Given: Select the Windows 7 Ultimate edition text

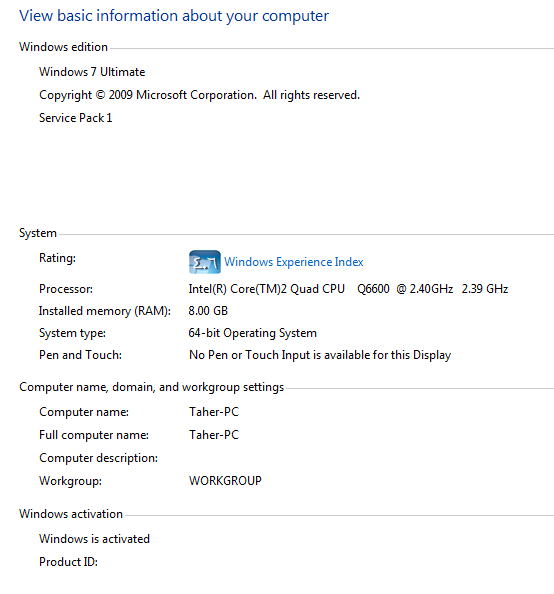Looking at the screenshot, I should tap(92, 72).
